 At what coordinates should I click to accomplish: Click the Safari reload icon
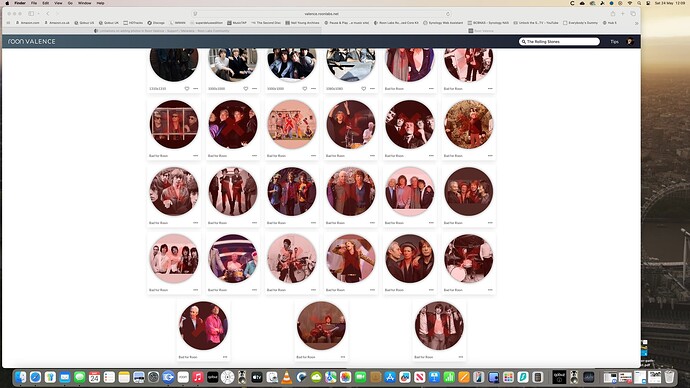(x=448, y=14)
